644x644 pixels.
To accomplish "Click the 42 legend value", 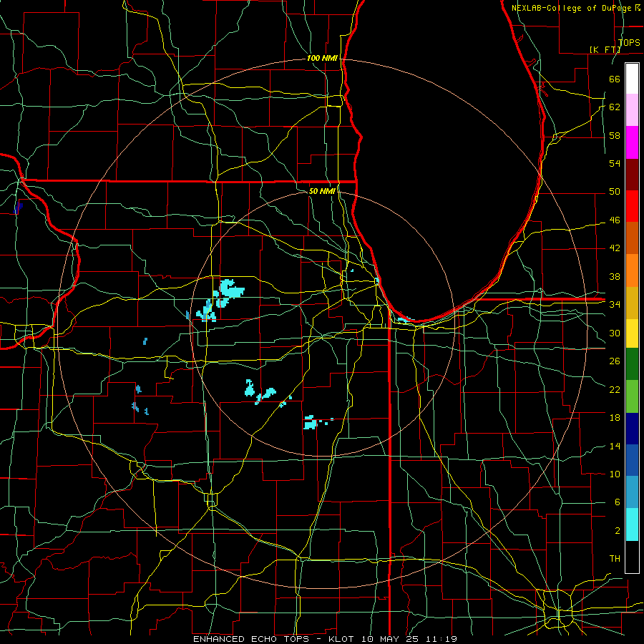I will tap(615, 248).
